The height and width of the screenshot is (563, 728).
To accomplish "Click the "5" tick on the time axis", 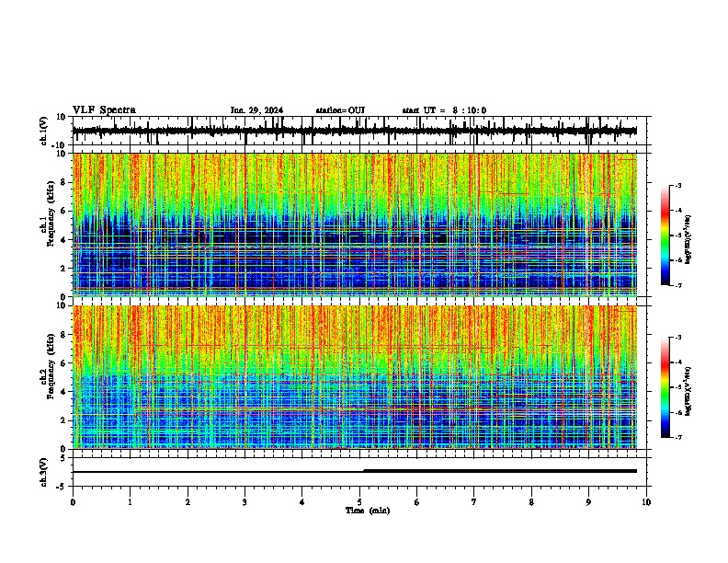I will (359, 502).
